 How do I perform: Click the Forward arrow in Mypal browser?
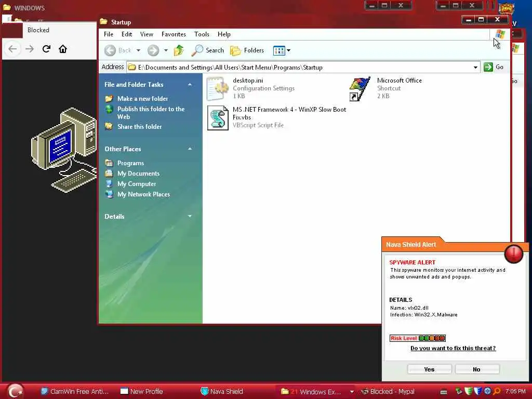pyautogui.click(x=30, y=49)
